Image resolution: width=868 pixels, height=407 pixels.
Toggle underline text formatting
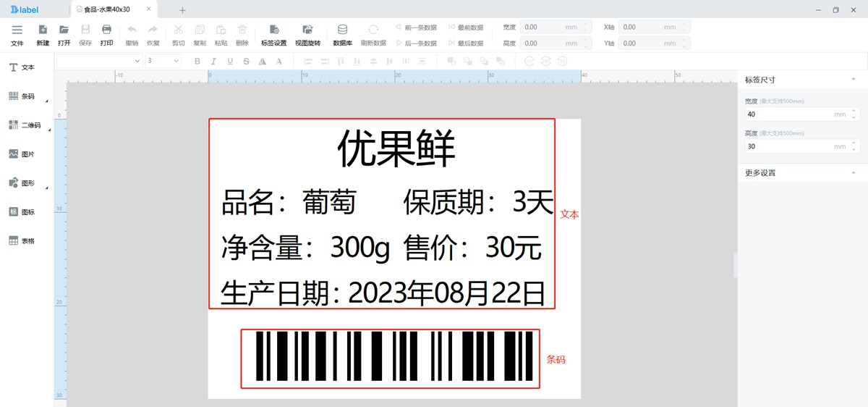point(230,62)
